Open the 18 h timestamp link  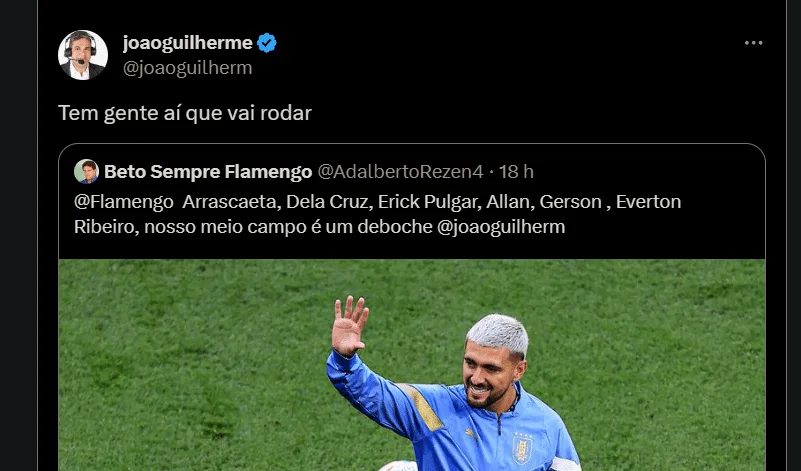click(x=516, y=172)
